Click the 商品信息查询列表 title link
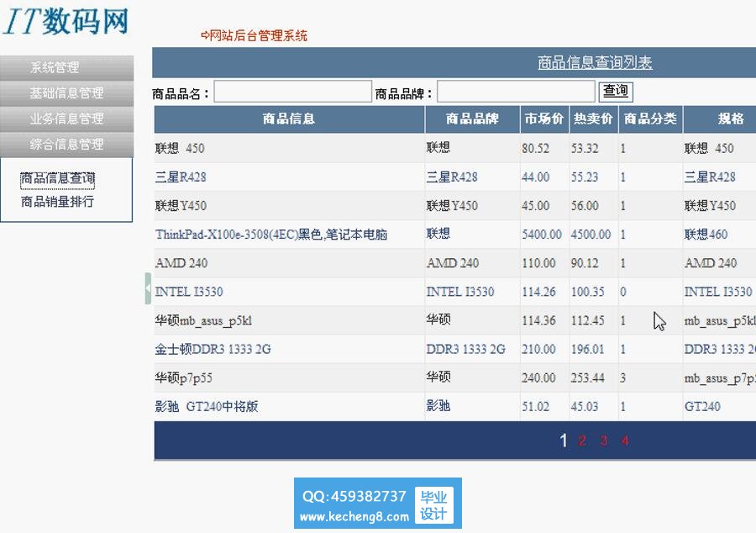 point(595,62)
